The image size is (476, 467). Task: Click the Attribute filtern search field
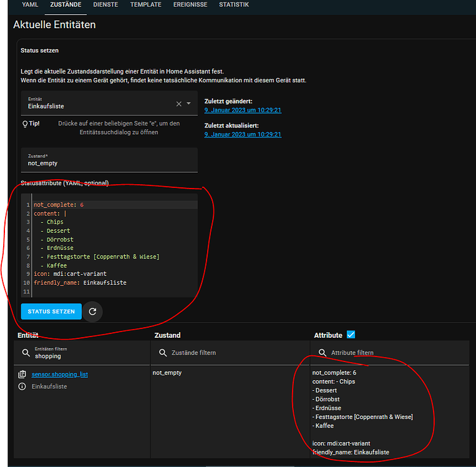[390, 353]
